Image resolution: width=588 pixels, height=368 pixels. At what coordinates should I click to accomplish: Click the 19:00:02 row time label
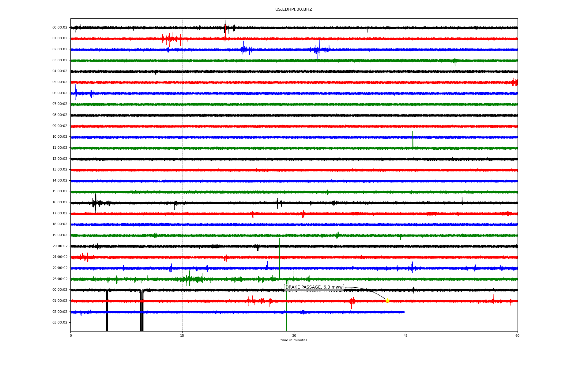[x=60, y=235]
